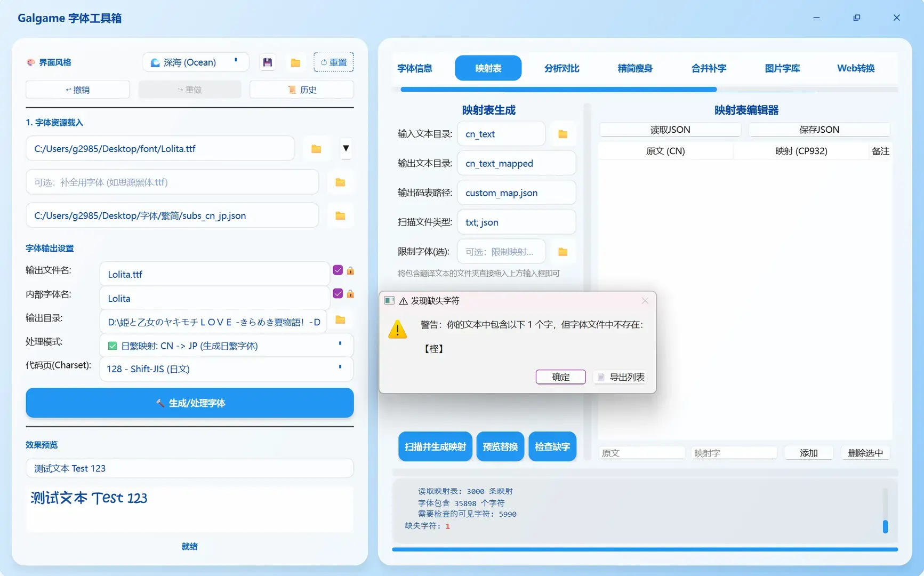Open the 图片字库 tab
This screenshot has height=576, width=924.
tap(782, 68)
